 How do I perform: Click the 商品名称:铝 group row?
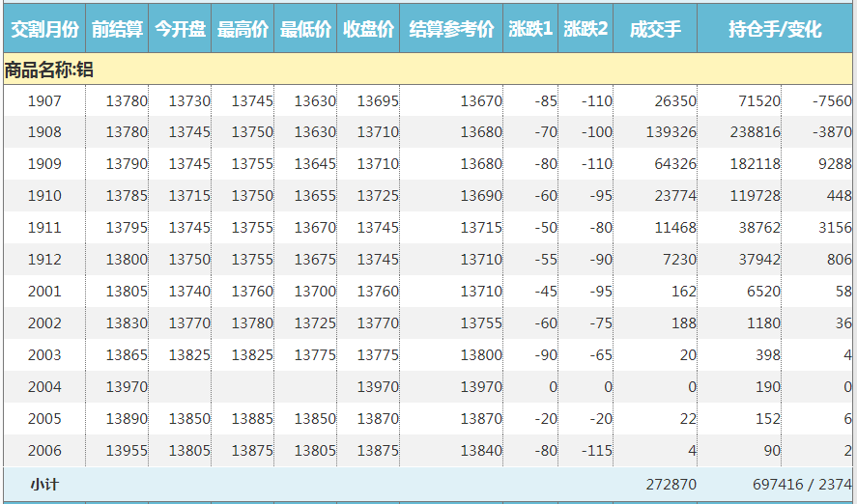click(49, 70)
